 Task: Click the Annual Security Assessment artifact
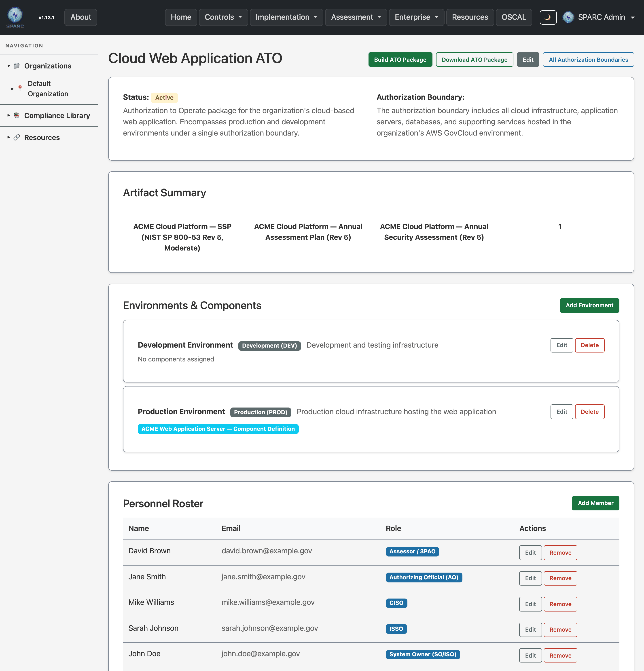[x=434, y=232]
